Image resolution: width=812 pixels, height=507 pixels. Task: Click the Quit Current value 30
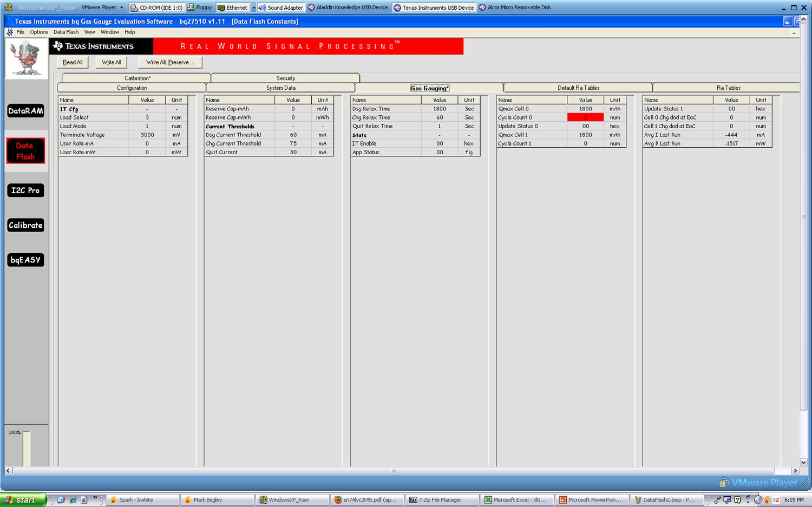coord(293,152)
